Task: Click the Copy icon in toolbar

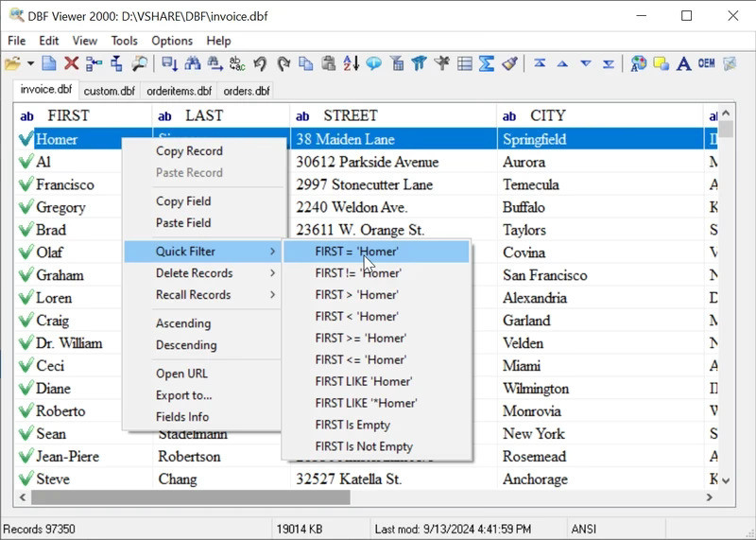Action: (x=305, y=63)
